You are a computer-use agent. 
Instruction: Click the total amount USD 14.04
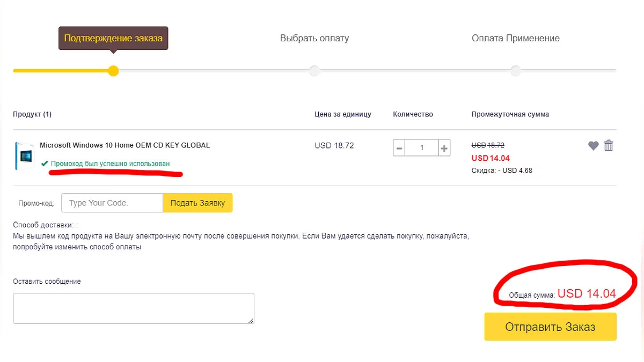pos(586,293)
